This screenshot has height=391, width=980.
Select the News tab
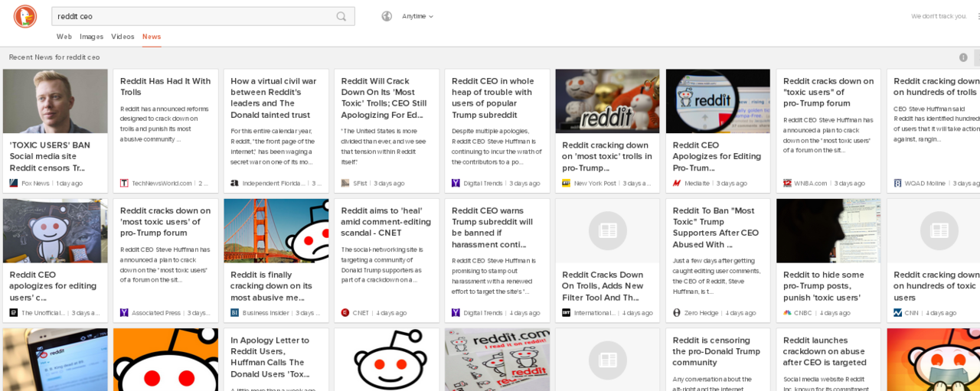(x=152, y=37)
